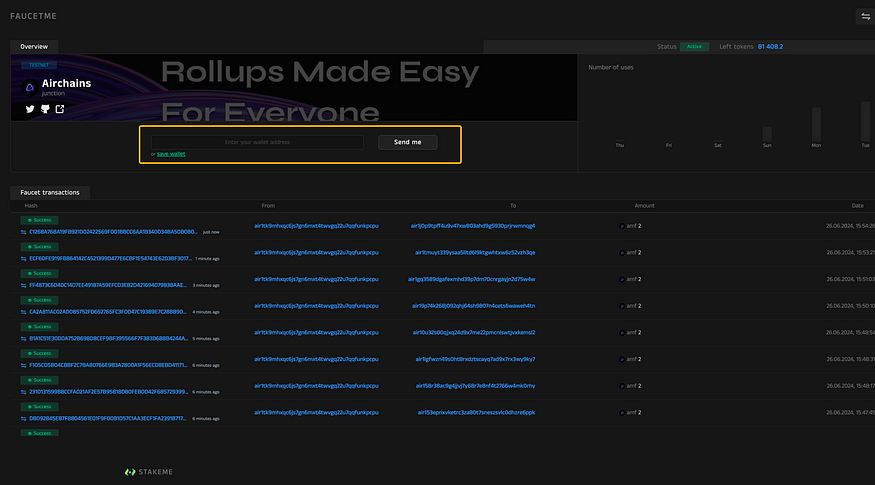Select the Overview tab
875x485 pixels.
click(34, 46)
